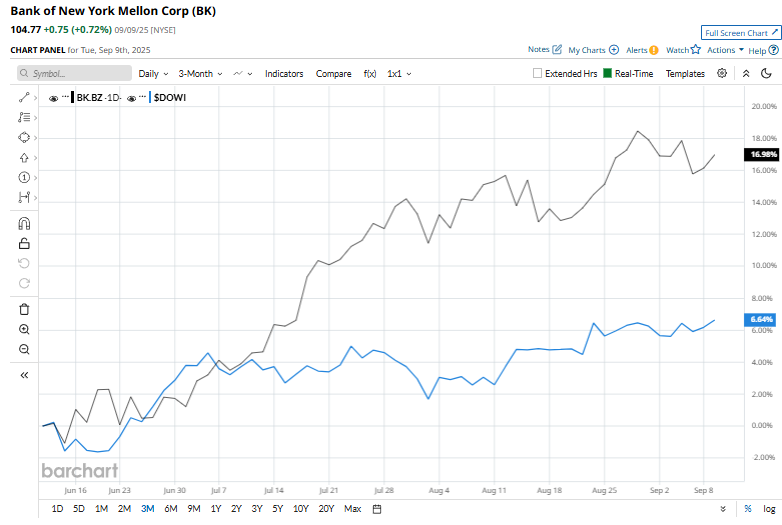Collapse the drawing toolbar with double chevron
Screen dimensions: 782x525
tap(24, 375)
